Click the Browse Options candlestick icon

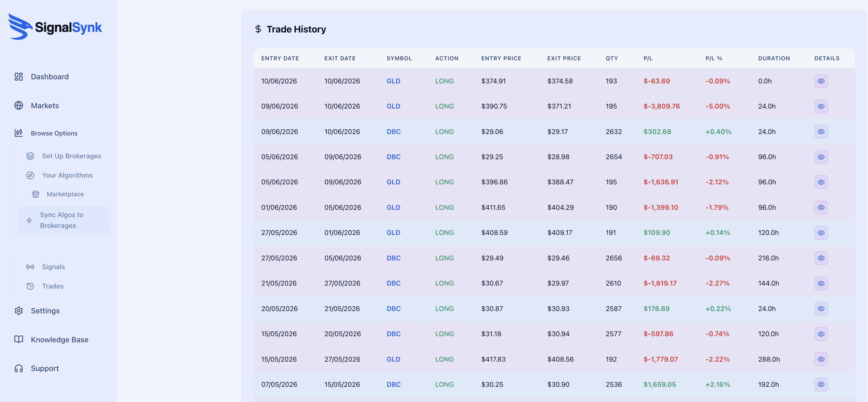(x=18, y=133)
